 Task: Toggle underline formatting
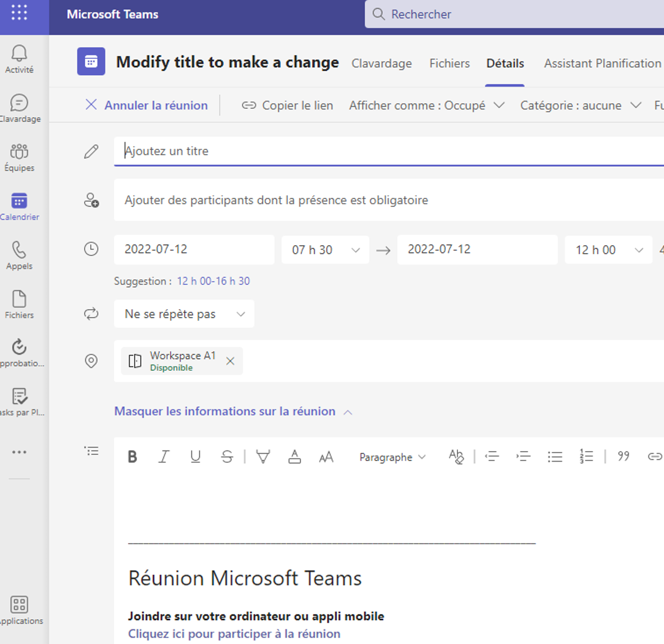195,457
